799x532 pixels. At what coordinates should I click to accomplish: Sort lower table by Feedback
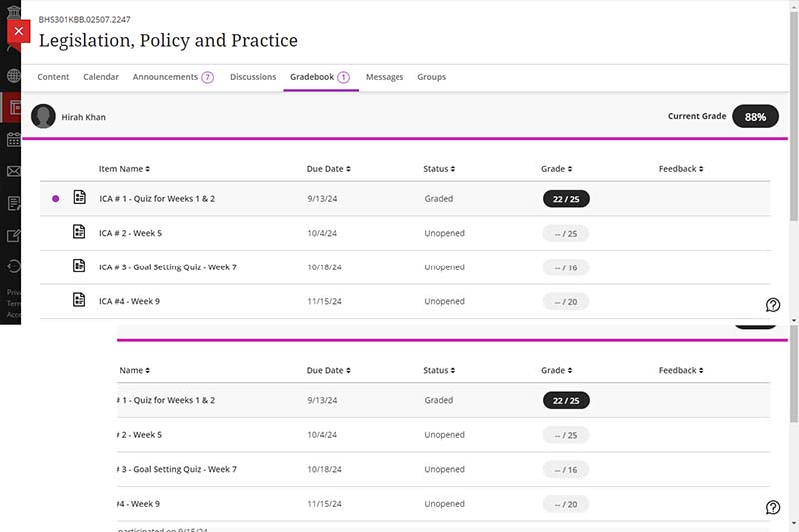tap(681, 370)
